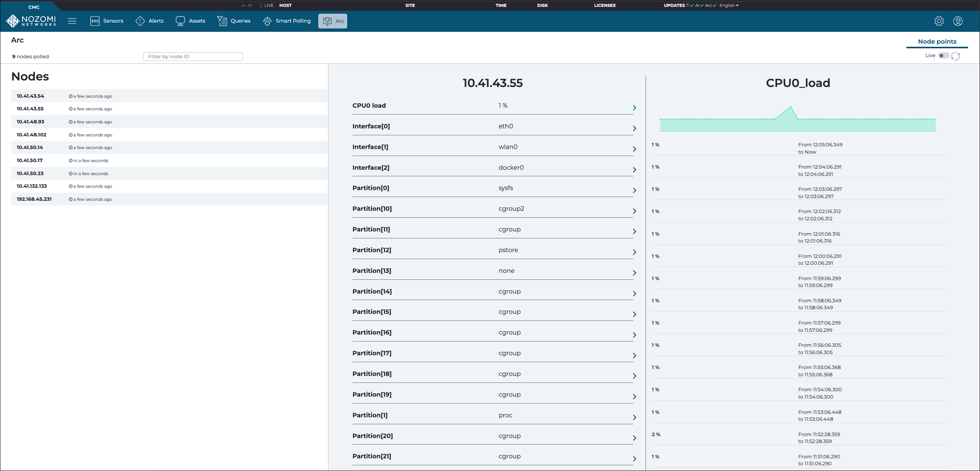
Task: Expand the Interface[1] wlan0 chevron
Action: pyautogui.click(x=634, y=149)
